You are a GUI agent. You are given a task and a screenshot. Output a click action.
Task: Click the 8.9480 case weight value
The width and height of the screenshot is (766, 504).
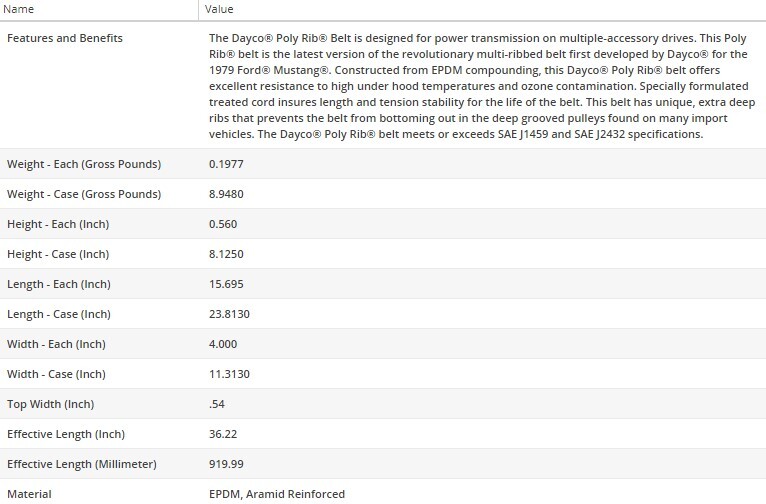tap(226, 194)
